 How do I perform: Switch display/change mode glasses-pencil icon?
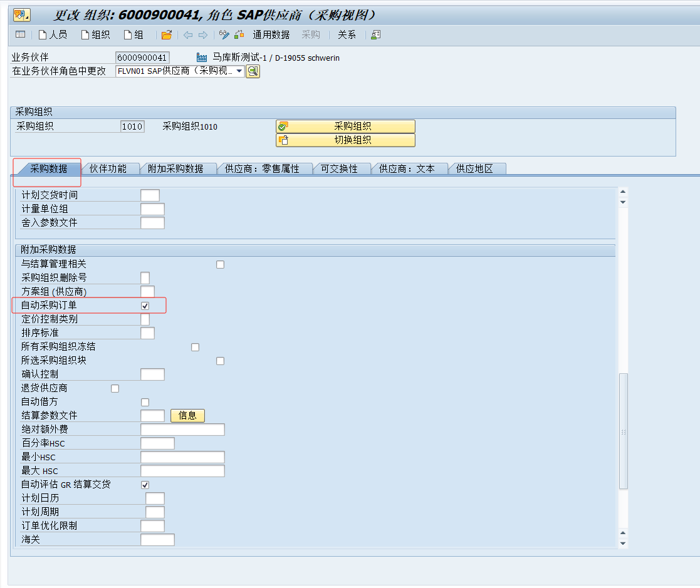tap(224, 34)
